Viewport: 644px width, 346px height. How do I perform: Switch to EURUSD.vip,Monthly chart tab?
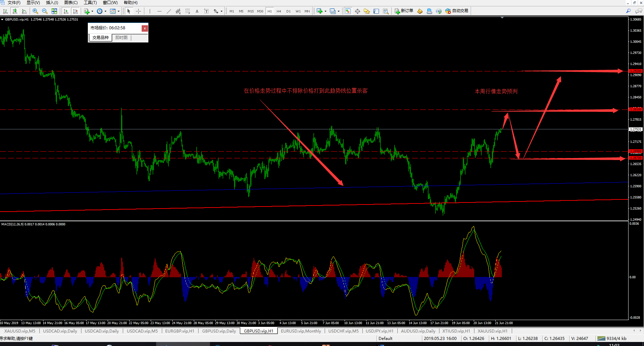coord(301,331)
